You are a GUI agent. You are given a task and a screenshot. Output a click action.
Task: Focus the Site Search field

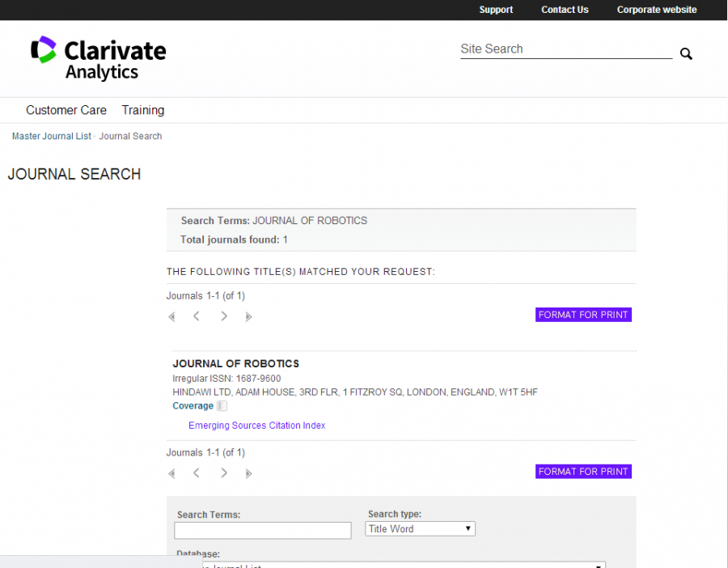click(565, 49)
